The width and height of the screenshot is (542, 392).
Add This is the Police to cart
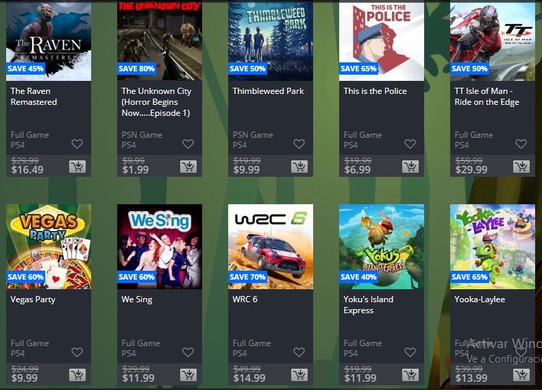pyautogui.click(x=410, y=167)
